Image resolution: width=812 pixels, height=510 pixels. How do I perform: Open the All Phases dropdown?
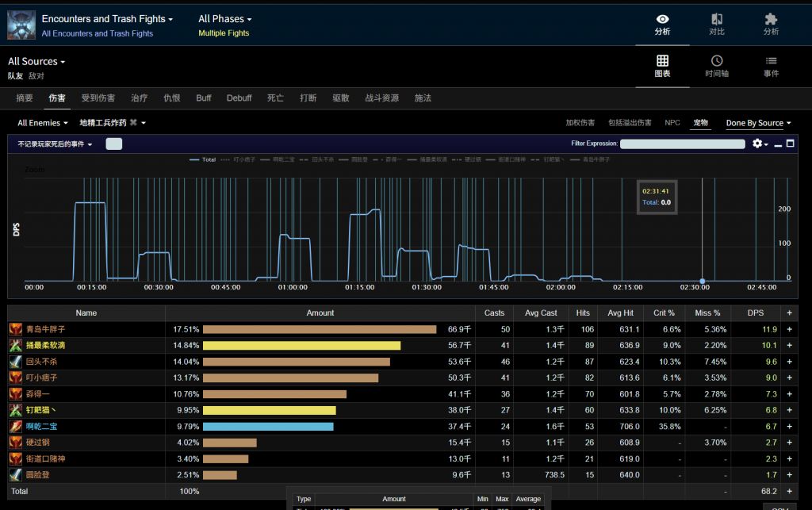224,19
